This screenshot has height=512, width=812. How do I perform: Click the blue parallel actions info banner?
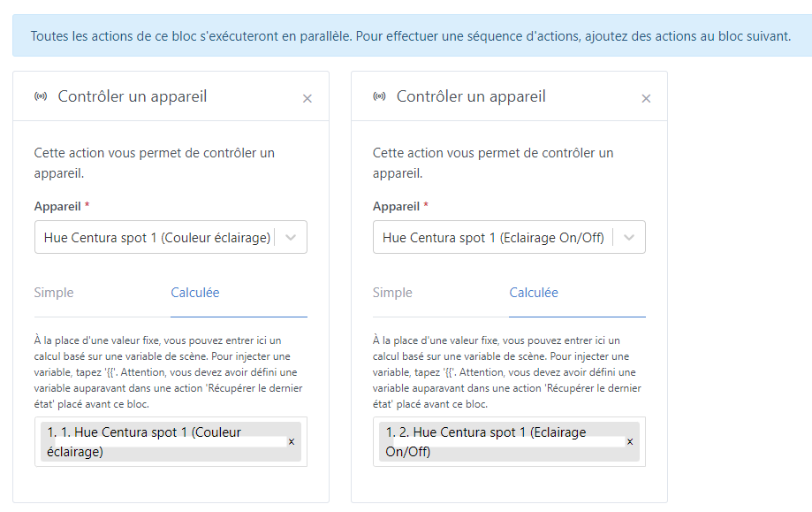pyautogui.click(x=411, y=36)
